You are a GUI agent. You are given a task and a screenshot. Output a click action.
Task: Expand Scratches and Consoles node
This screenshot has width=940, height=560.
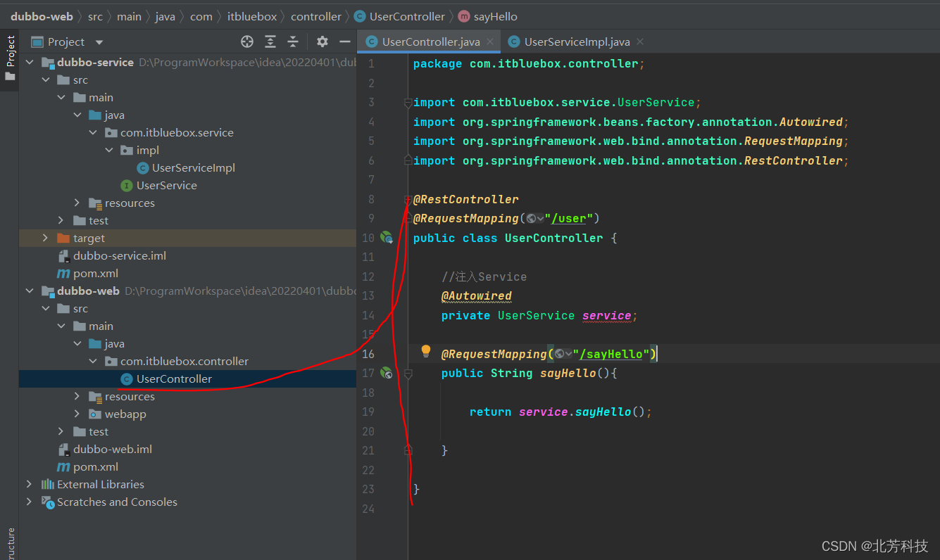click(x=30, y=502)
